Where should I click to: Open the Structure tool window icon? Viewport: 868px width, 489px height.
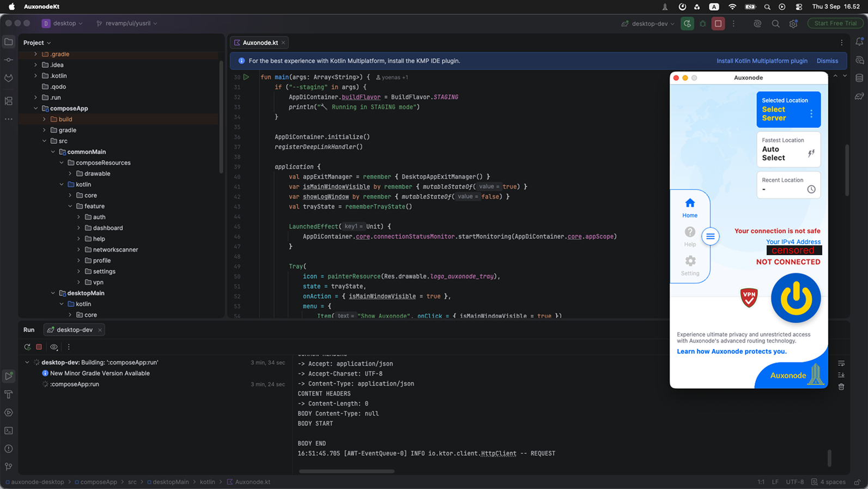[9, 101]
